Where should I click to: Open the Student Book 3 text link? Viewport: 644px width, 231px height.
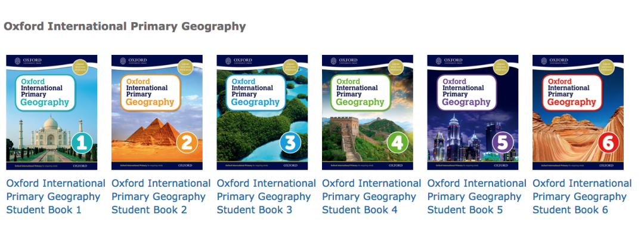pyautogui.click(x=266, y=196)
